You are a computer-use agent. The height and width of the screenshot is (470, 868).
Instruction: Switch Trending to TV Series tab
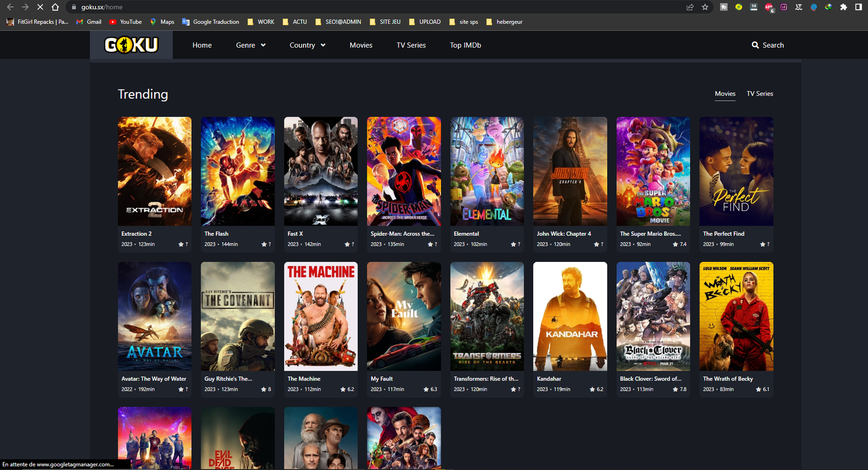759,94
